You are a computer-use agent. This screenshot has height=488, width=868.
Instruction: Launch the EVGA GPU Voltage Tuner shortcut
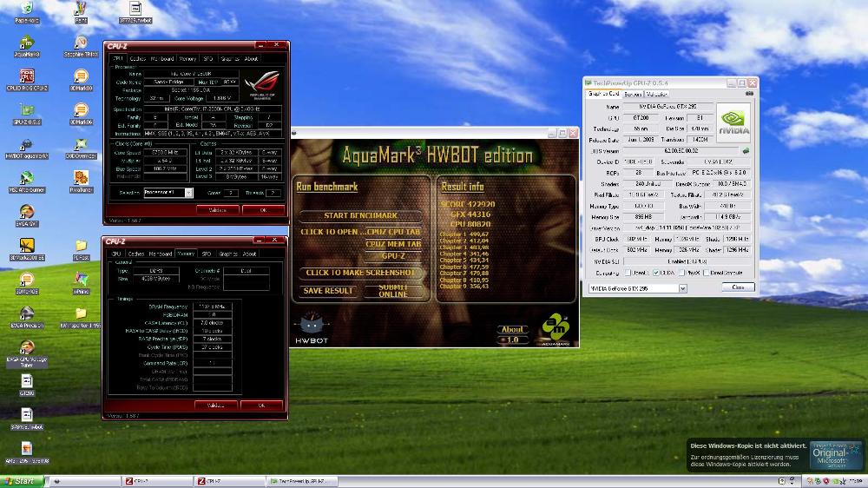(27, 353)
